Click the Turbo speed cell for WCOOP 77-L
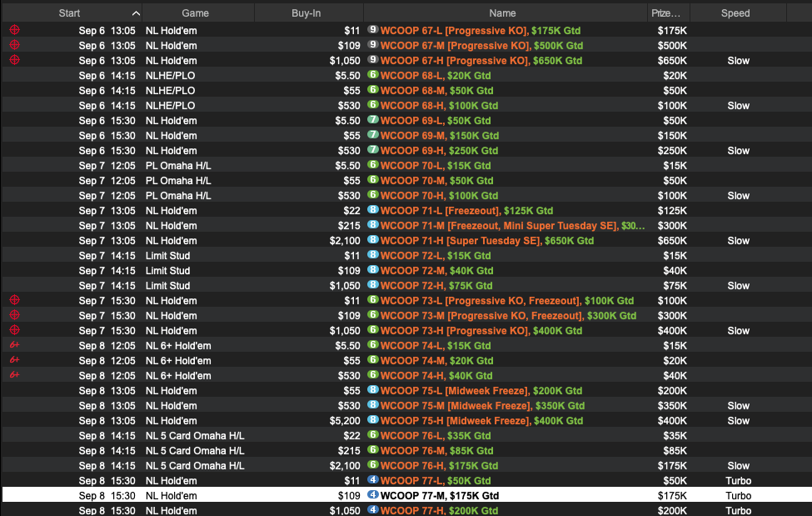The width and height of the screenshot is (812, 516). 738,481
